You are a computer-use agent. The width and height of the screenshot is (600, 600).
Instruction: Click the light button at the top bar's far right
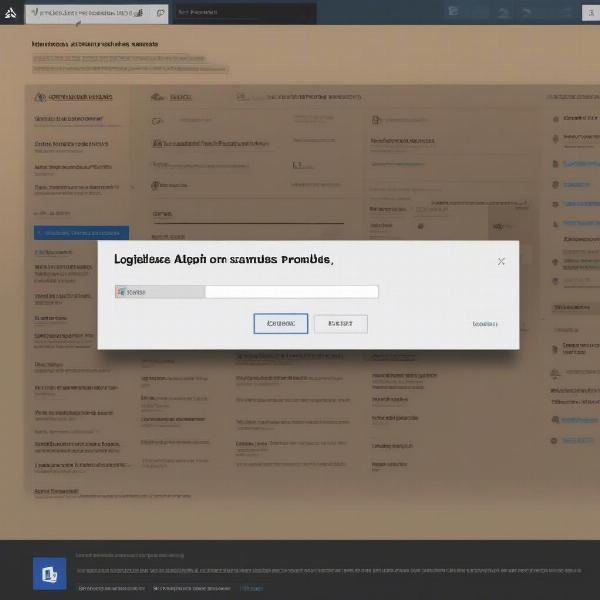(x=591, y=13)
